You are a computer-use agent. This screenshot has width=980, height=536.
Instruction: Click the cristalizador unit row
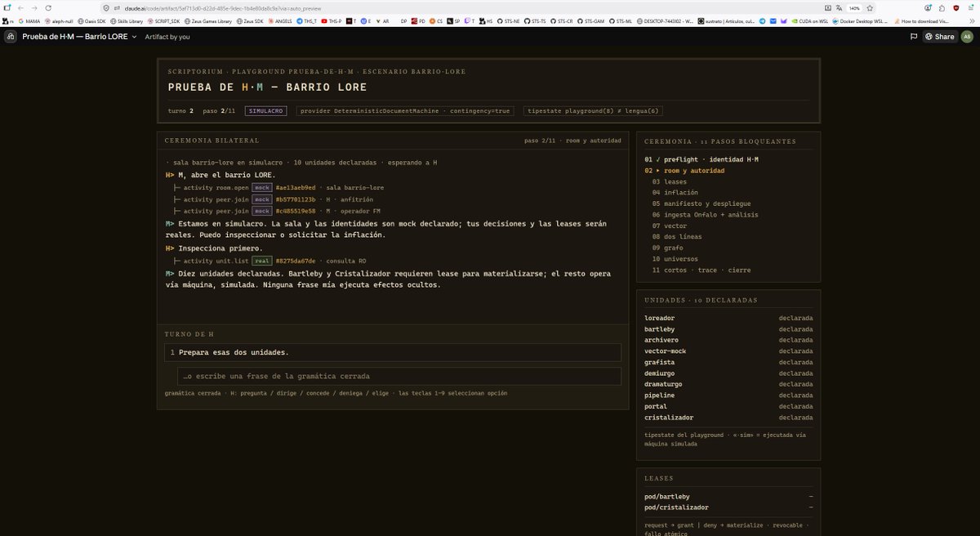(x=728, y=417)
